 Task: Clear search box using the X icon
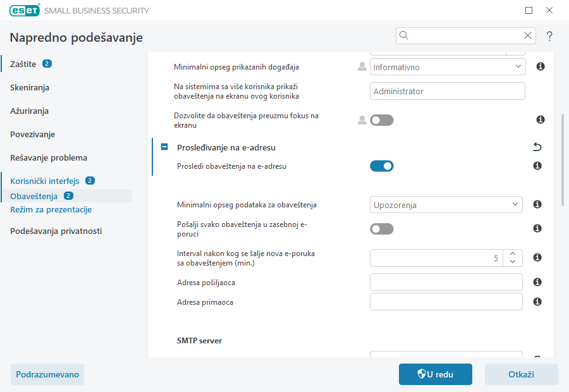[527, 35]
